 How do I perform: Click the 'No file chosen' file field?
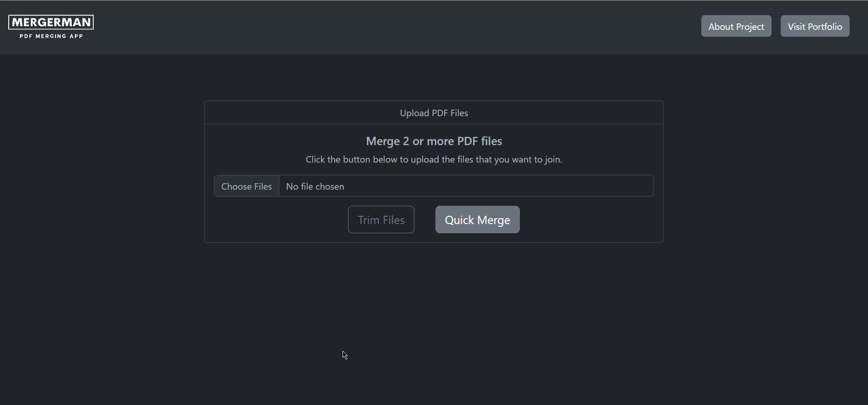pyautogui.click(x=466, y=186)
